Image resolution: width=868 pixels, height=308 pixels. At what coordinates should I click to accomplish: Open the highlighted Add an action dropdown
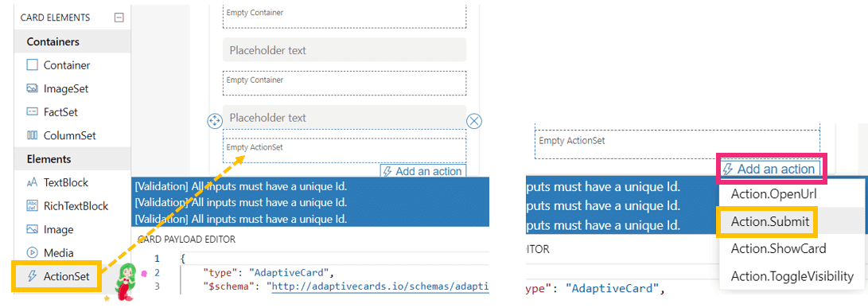[772, 169]
